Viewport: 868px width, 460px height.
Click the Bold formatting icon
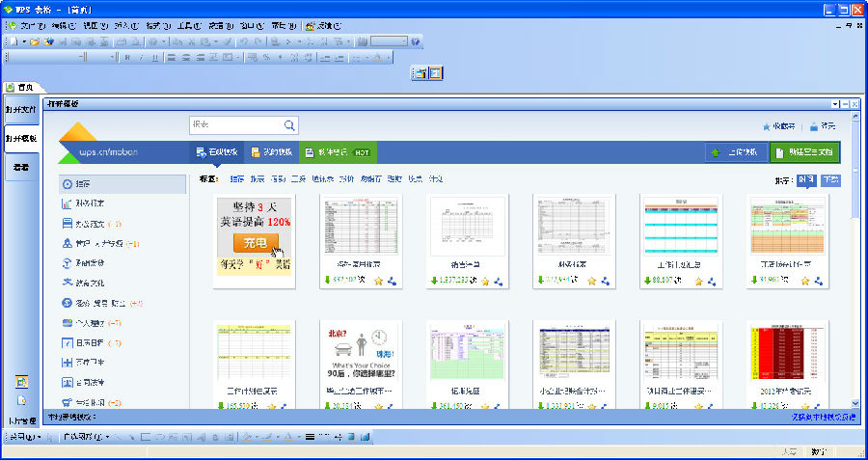coord(127,58)
